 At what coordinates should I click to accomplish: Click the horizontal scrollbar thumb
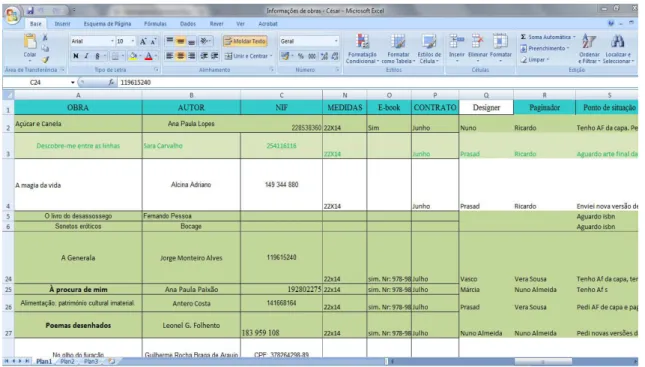(543, 361)
